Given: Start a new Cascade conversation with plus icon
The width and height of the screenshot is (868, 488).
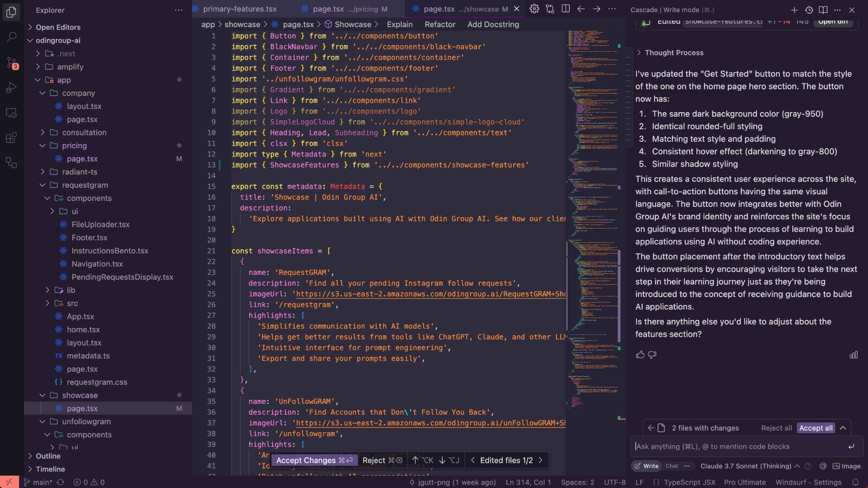Looking at the screenshot, I should pos(794,9).
